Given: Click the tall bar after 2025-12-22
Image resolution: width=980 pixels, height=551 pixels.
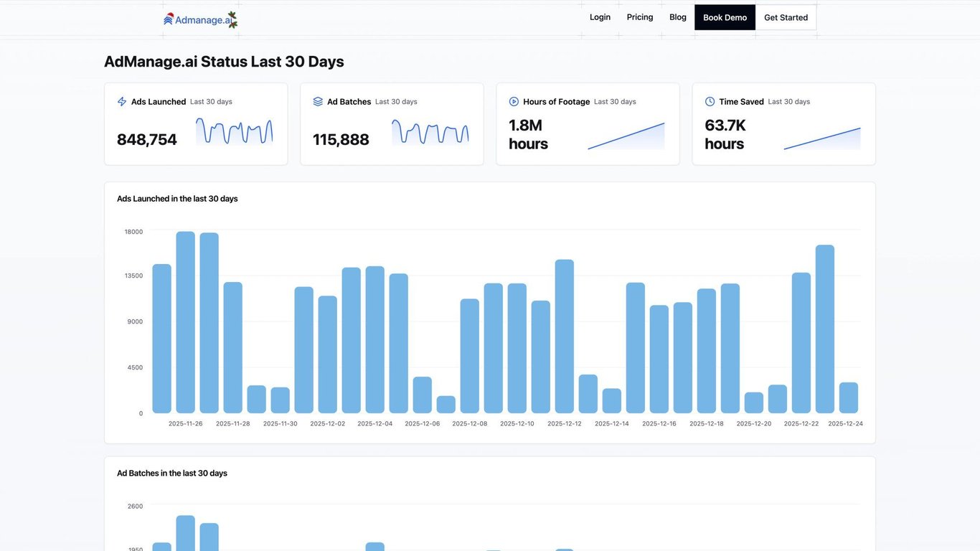Looking at the screenshot, I should point(825,329).
